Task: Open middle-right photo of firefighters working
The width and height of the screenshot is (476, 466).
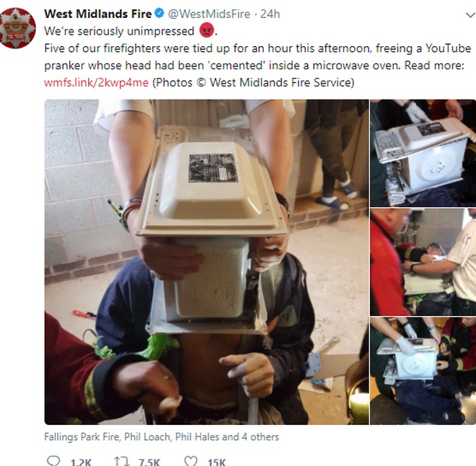Action: [x=423, y=262]
